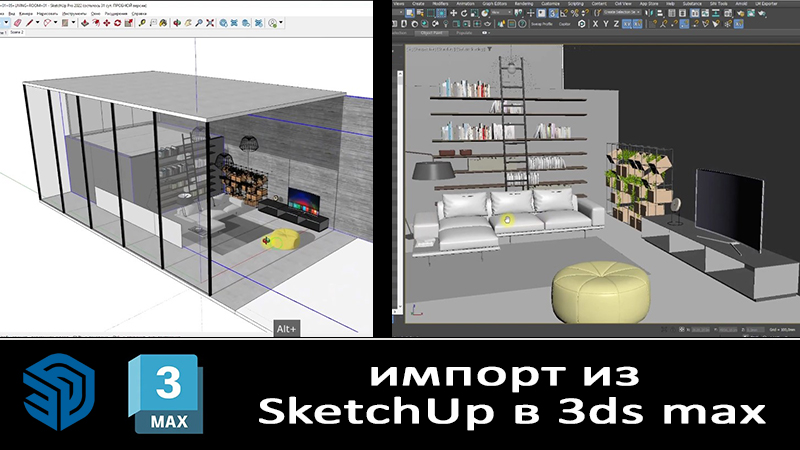Select the Offset tool in SketchUp
This screenshot has width=800, height=450.
pos(96,23)
